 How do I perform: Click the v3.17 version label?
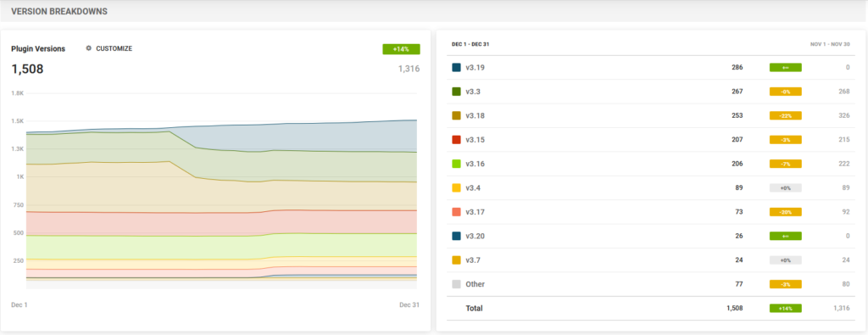click(475, 212)
